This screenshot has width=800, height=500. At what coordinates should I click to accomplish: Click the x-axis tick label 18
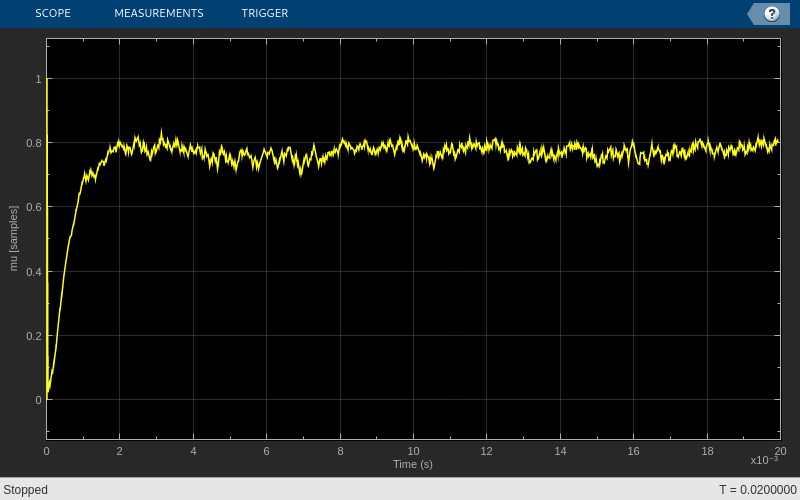tap(707, 451)
